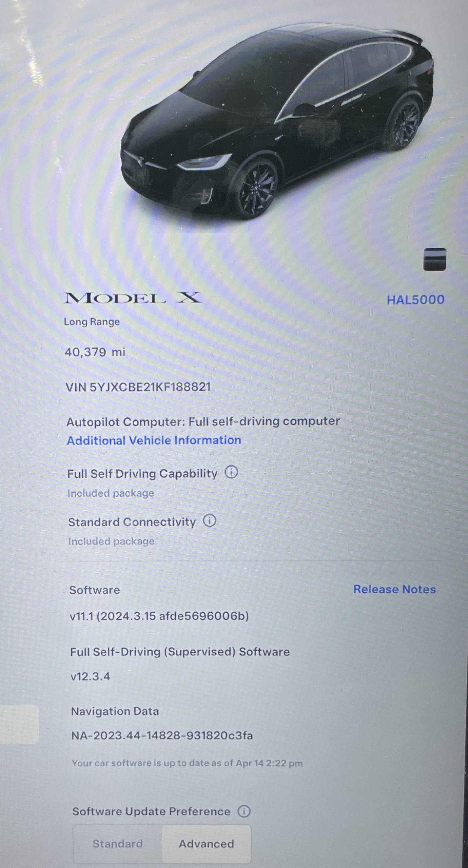
Task: Click the Model X wordmark logo
Action: 132,298
